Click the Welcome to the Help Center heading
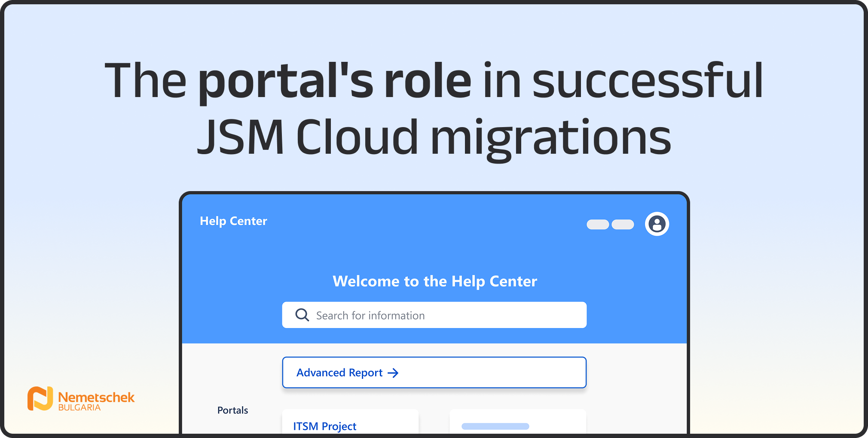Viewport: 868px width, 438px height. [434, 281]
